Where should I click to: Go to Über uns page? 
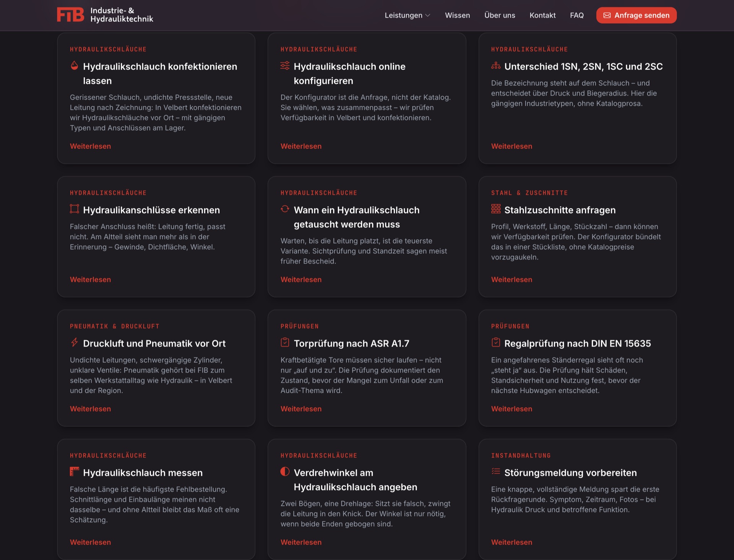point(500,15)
